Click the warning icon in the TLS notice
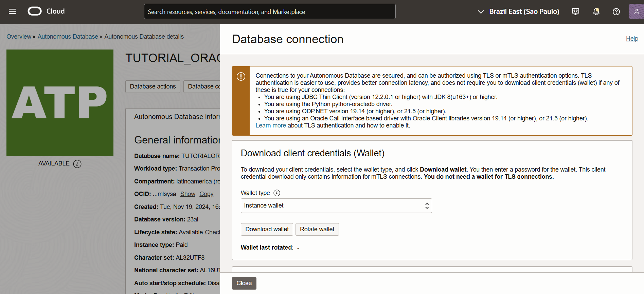The width and height of the screenshot is (644, 294). 241,76
